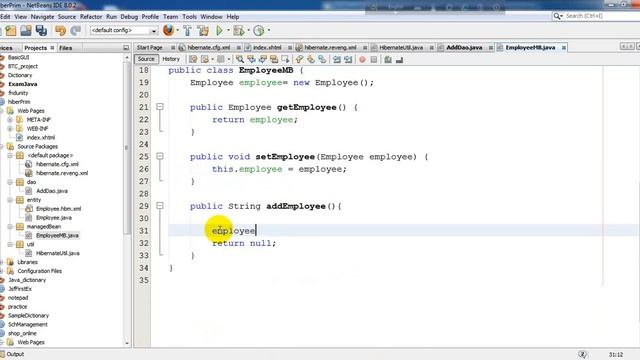The width and height of the screenshot is (640, 360).
Task: Open the Navigate menu
Action: pyautogui.click(x=42, y=17)
